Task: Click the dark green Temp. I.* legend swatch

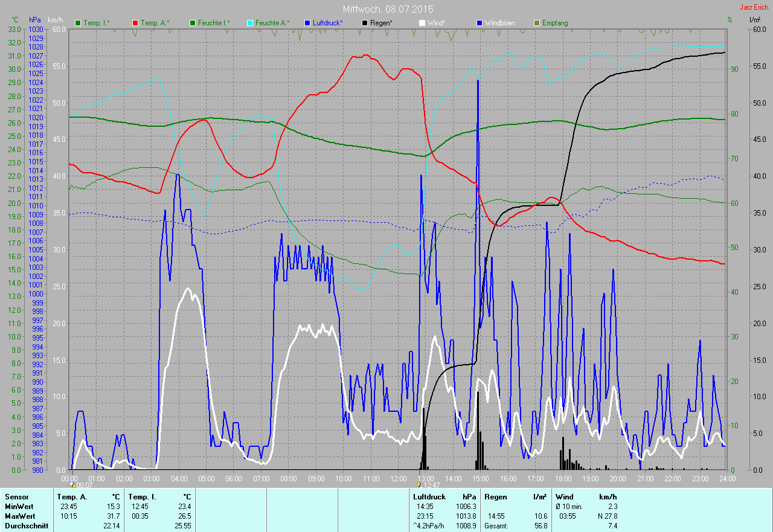Action: coord(78,23)
